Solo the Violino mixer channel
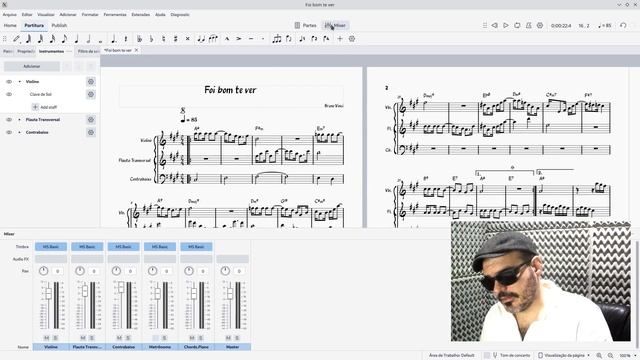 pyautogui.click(x=55, y=338)
